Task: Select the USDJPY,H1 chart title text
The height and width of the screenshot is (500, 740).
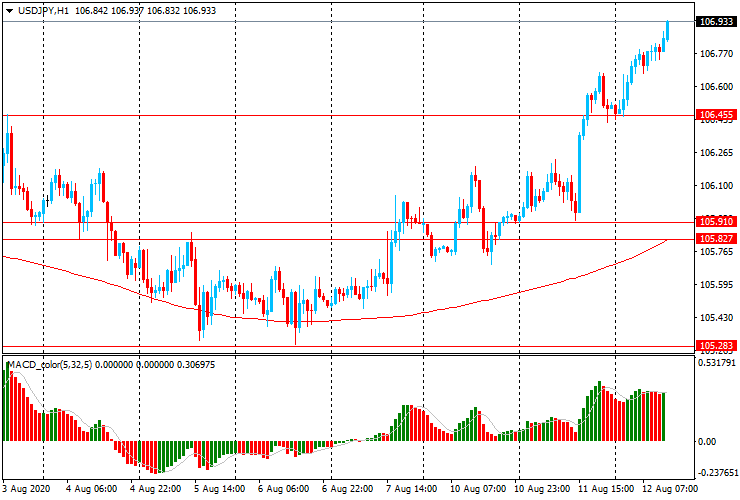Action: point(43,10)
